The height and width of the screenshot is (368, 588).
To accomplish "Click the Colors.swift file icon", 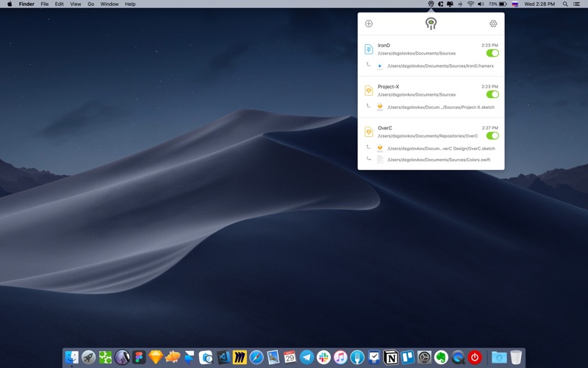I will point(380,160).
